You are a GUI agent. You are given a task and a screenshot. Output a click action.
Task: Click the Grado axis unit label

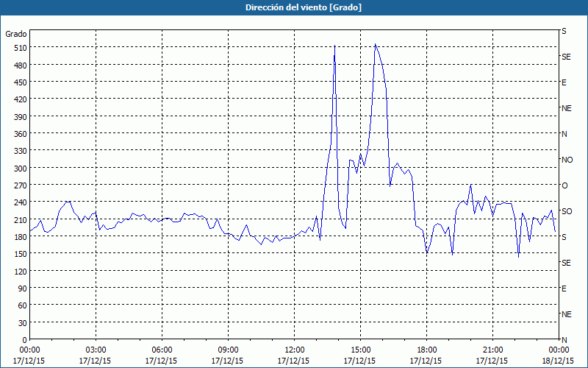coord(16,34)
